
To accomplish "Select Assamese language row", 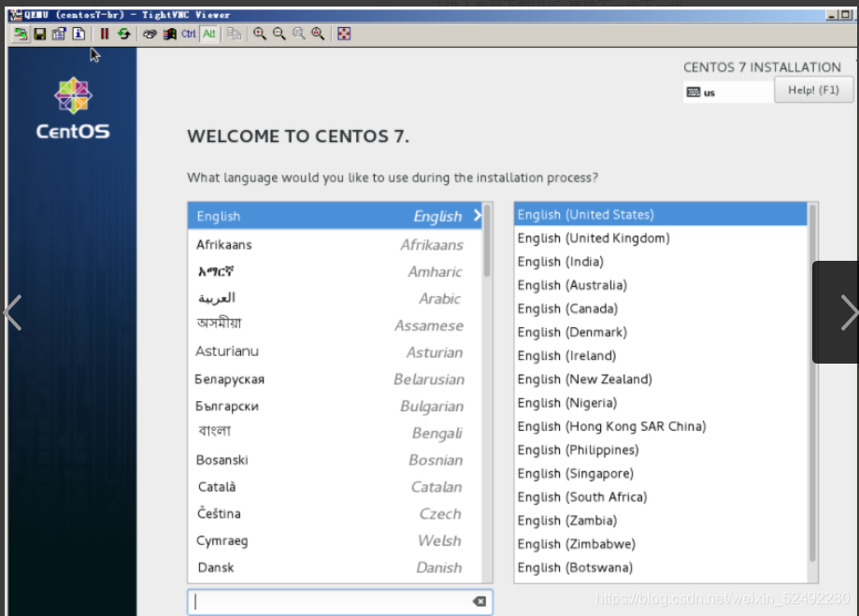I will (335, 325).
